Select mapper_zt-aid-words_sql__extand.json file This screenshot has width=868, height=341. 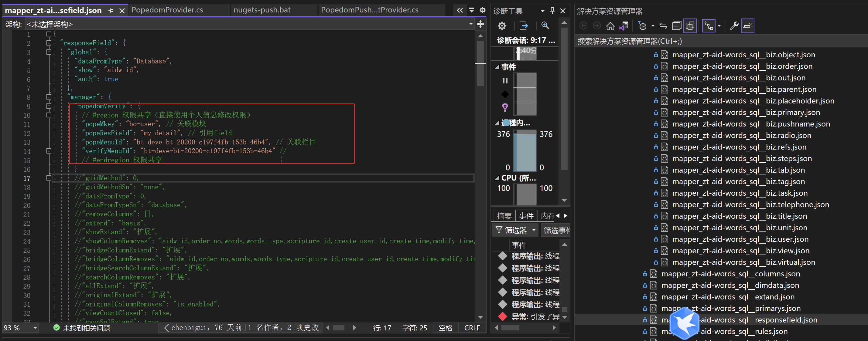727,297
